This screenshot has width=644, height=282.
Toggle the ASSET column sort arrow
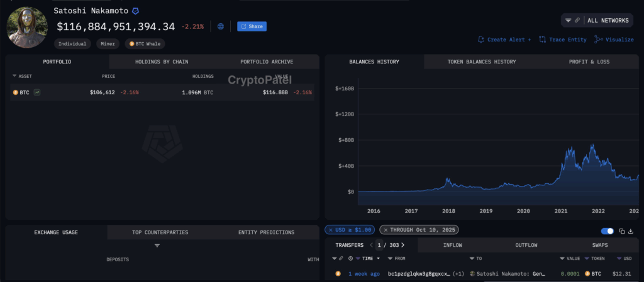(x=14, y=76)
